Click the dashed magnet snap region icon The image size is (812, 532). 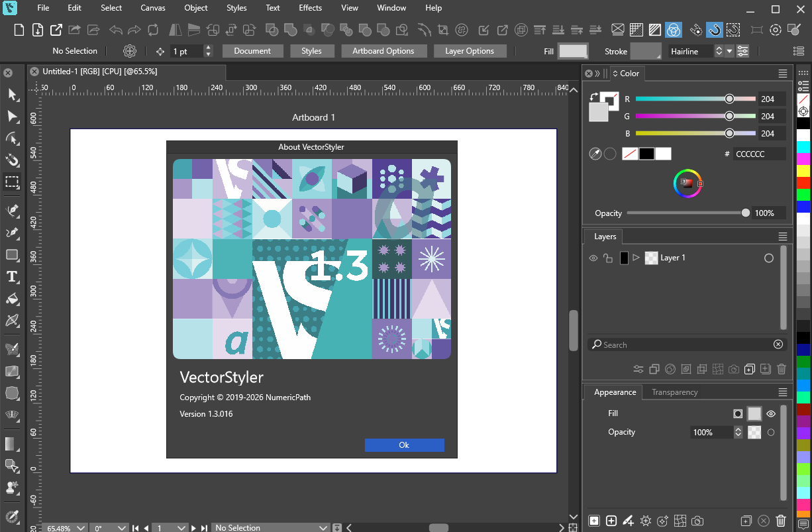pyautogui.click(x=733, y=30)
